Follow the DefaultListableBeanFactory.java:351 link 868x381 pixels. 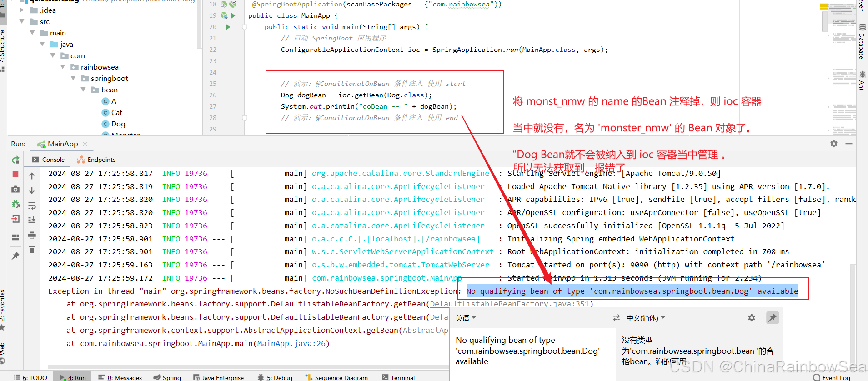(x=510, y=304)
